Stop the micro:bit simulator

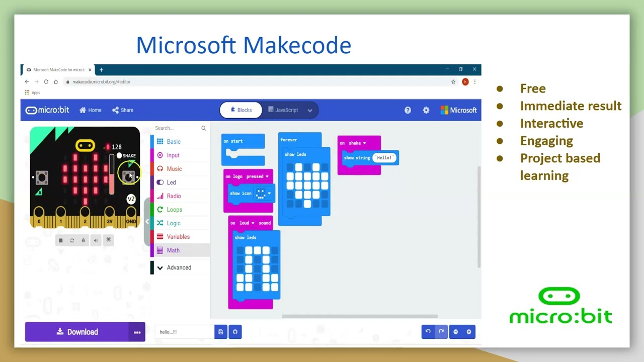pos(61,240)
